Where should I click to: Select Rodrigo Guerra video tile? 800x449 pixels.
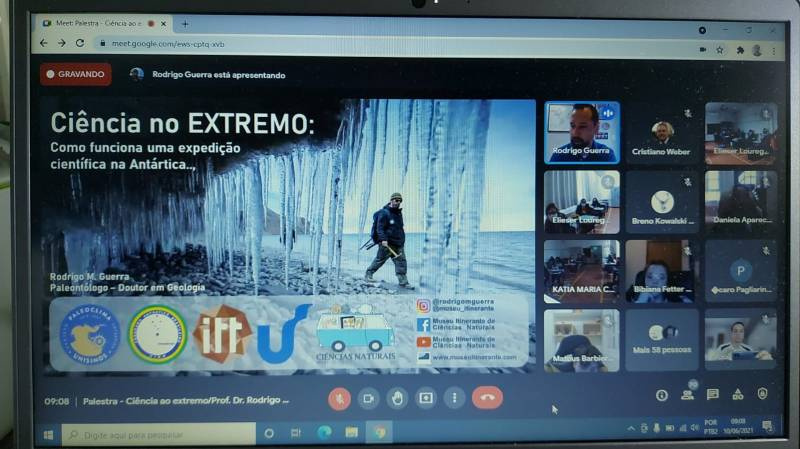coord(582,133)
